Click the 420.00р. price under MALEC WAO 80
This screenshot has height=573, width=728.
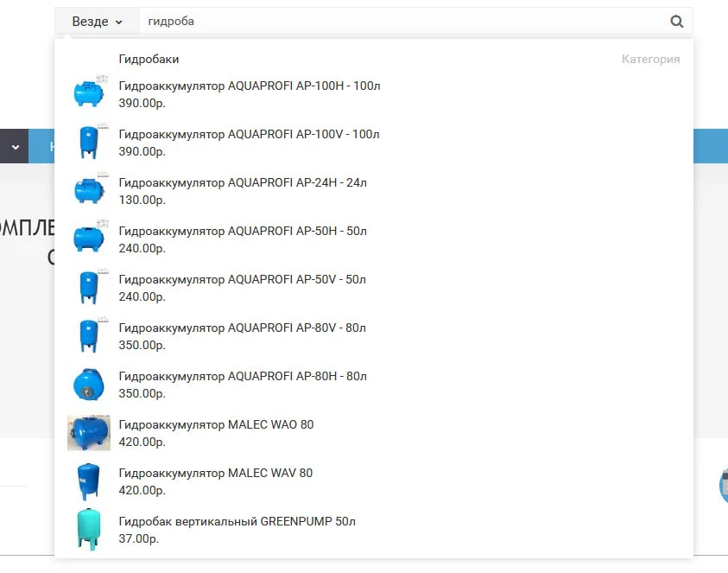(142, 442)
